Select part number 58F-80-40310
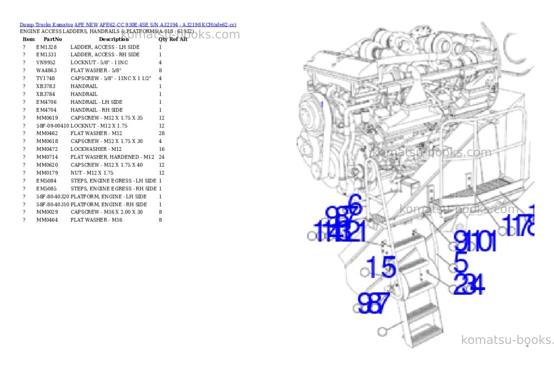 coord(52,204)
